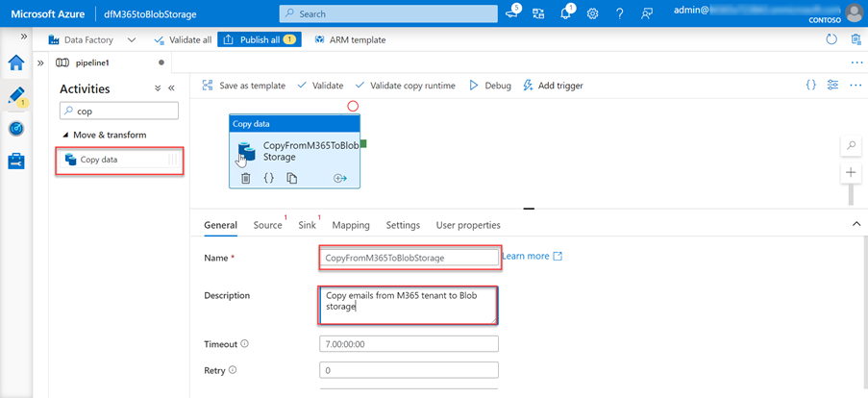The image size is (868, 398).
Task: Open the pipeline toolbar ellipsis menu
Action: [x=856, y=85]
